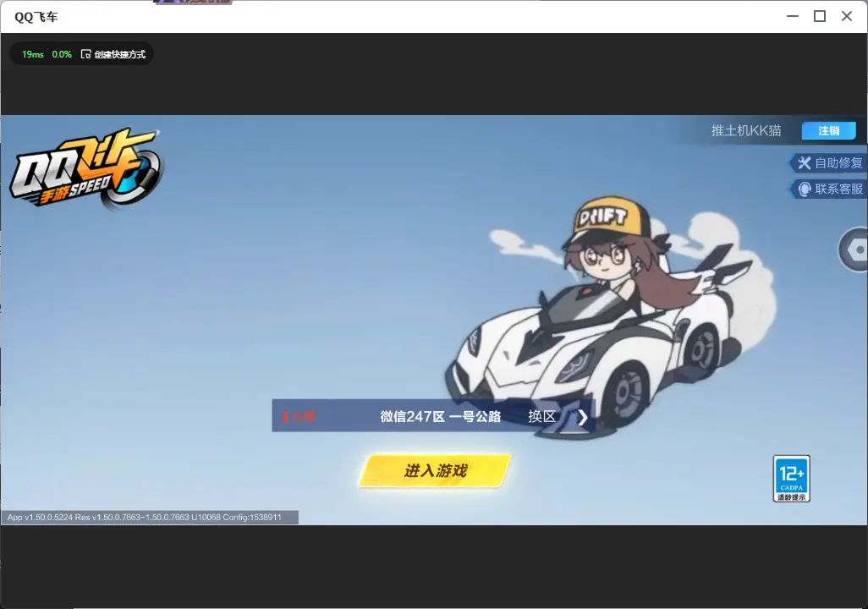Expand server list with right chevron arrow

(582, 417)
